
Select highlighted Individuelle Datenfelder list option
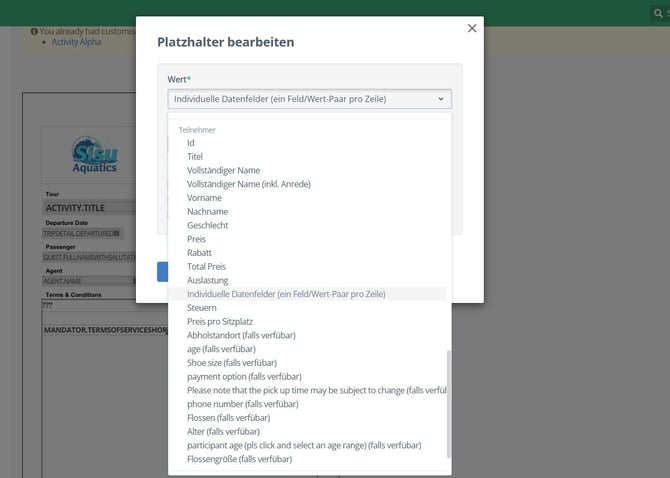click(x=307, y=294)
